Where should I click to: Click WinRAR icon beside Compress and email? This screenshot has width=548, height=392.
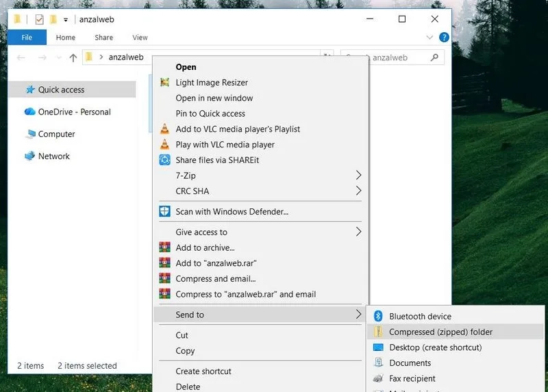point(164,279)
